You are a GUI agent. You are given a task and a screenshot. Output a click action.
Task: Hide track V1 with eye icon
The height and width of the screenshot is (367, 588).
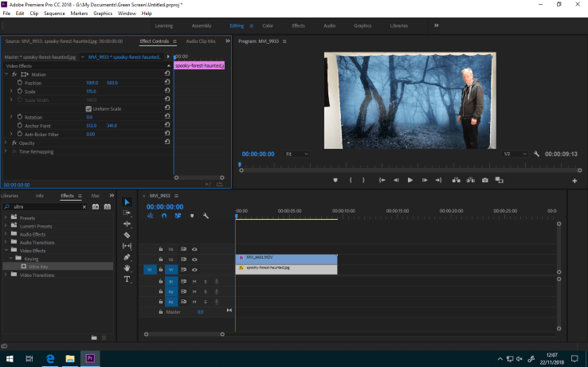click(194, 270)
